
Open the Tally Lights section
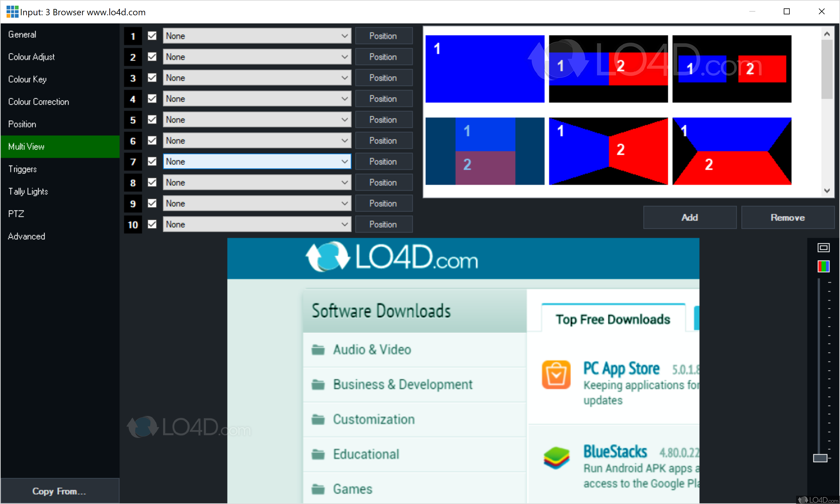[28, 191]
